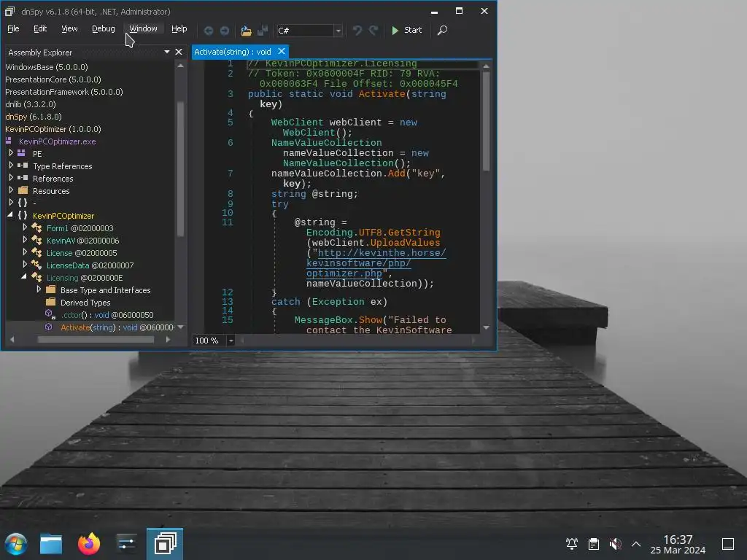Open the C# language dropdown
The image size is (747, 560).
[338, 31]
